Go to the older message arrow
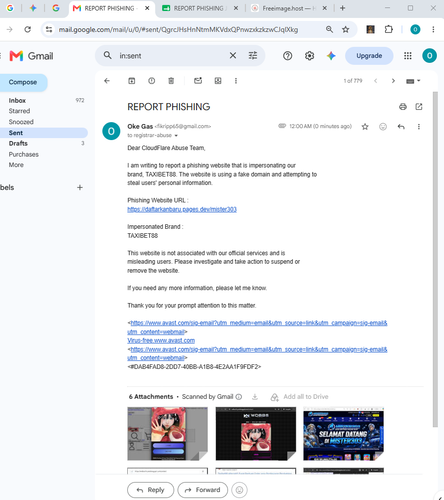 [393, 81]
